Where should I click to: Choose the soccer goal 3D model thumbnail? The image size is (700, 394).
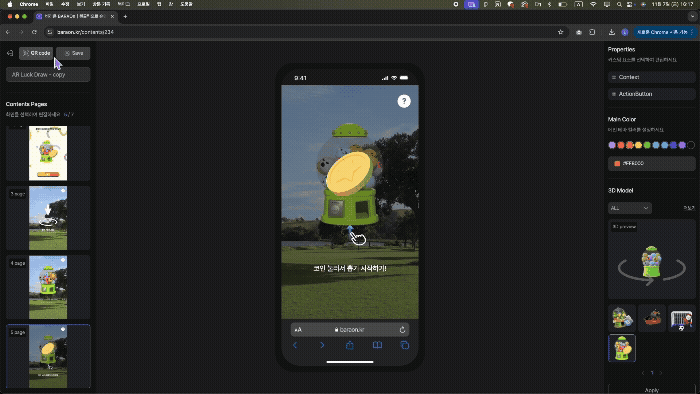pos(682,318)
